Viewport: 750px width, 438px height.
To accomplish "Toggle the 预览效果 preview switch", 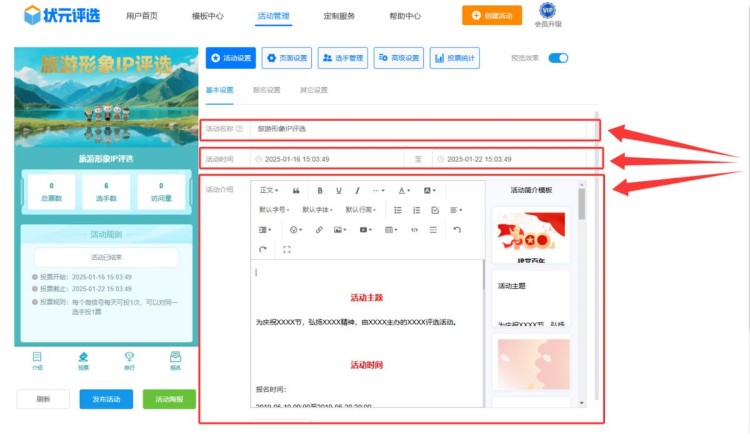I will (558, 58).
